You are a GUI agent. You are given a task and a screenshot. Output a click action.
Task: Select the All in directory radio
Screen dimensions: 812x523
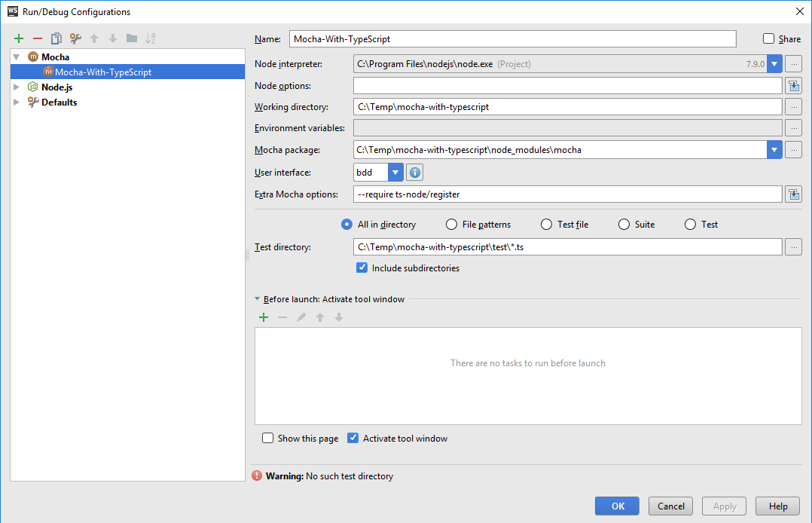click(x=347, y=225)
